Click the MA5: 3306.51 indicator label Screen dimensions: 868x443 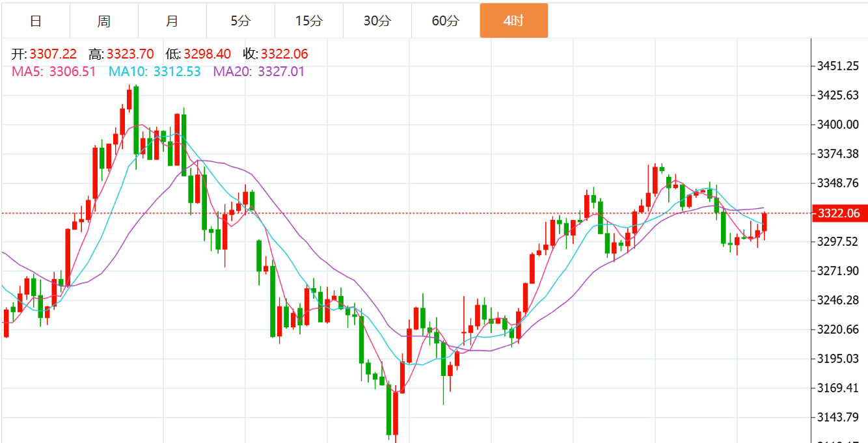pyautogui.click(x=54, y=72)
